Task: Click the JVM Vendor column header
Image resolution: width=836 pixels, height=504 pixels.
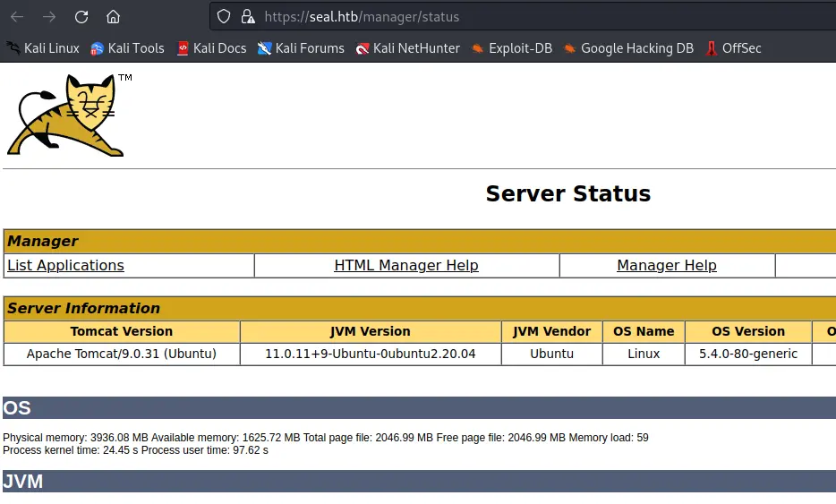Action: [552, 332]
